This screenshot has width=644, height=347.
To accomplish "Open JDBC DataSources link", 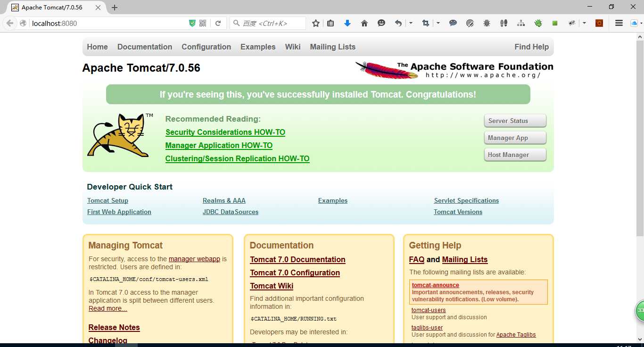I will point(231,212).
